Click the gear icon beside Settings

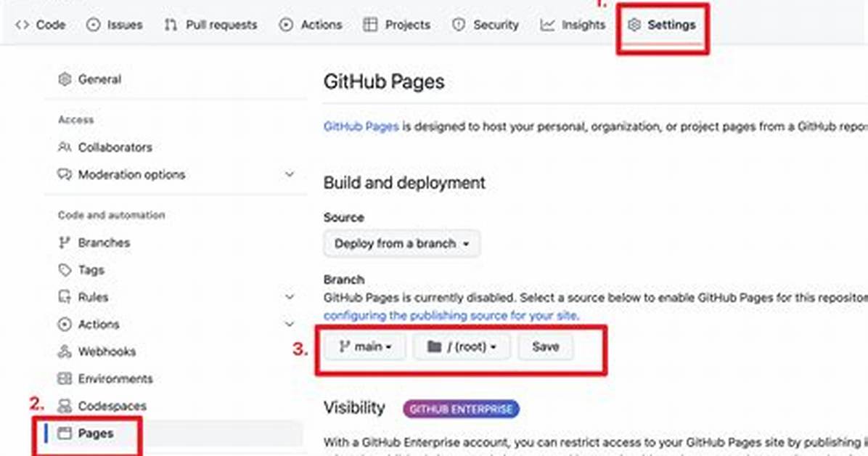pos(634,25)
